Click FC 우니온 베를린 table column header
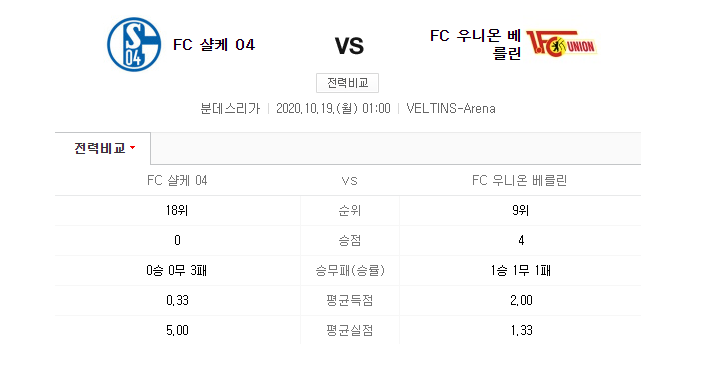706x369 pixels. tap(520, 180)
